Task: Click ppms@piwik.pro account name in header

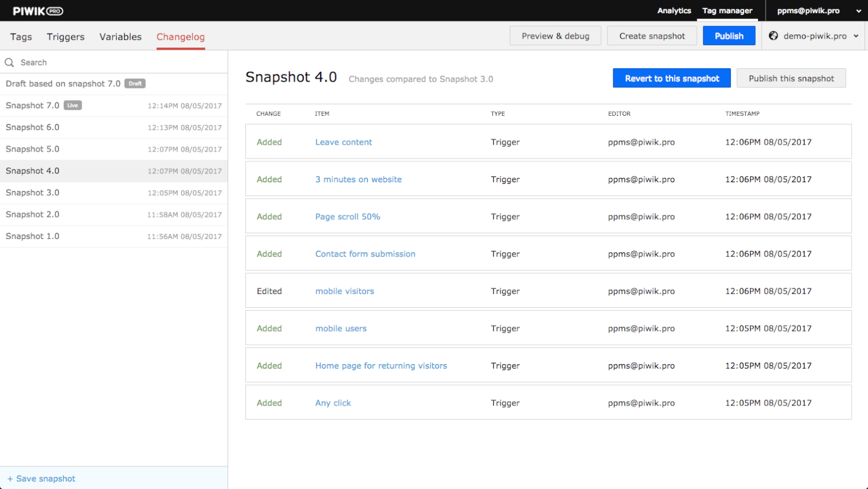Action: tap(808, 10)
